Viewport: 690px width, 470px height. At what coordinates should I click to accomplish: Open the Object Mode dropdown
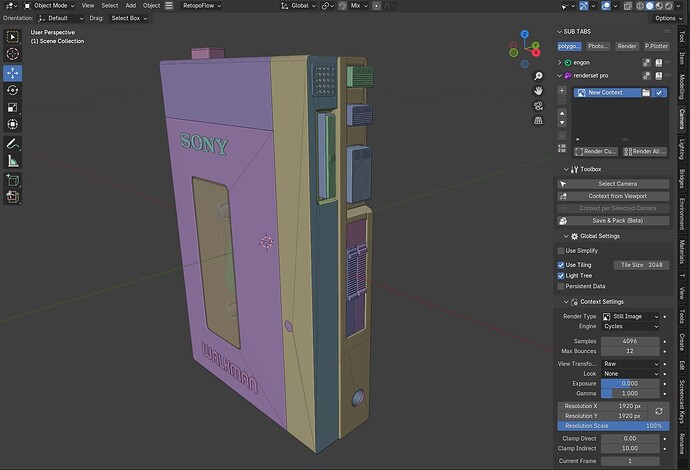coord(49,6)
